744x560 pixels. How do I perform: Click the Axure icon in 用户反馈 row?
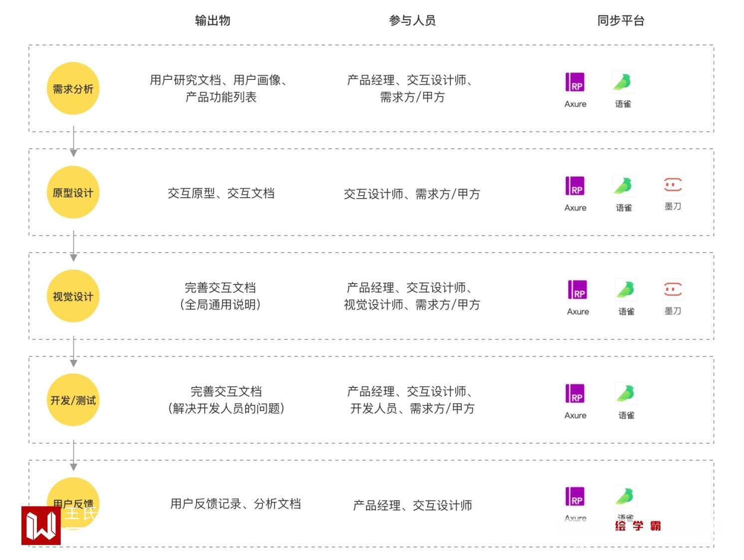[575, 497]
